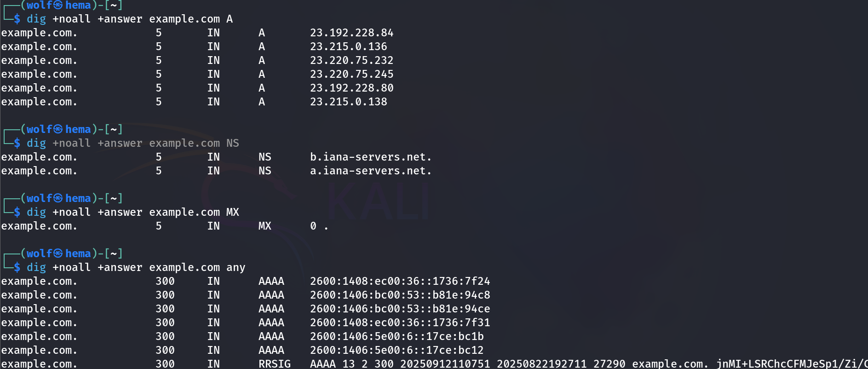
Task: Click the Kali symbol above the MX query
Action: pos(58,198)
